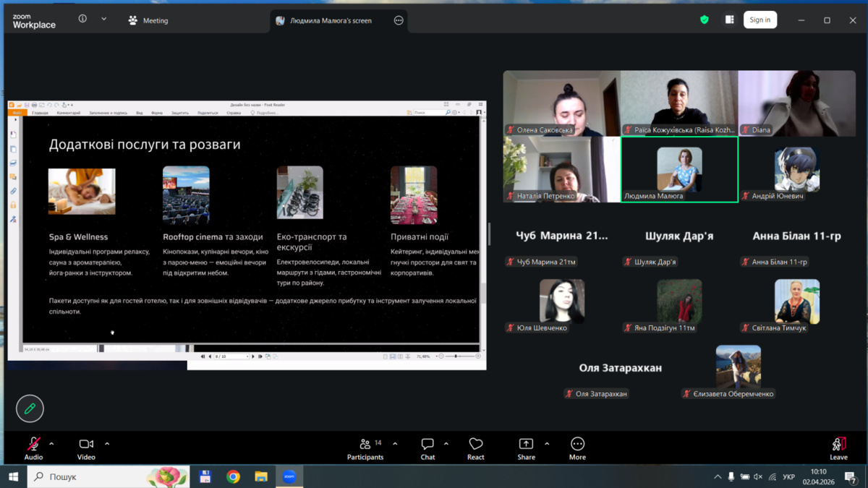Expand video settings arrow next to Video

(107, 444)
